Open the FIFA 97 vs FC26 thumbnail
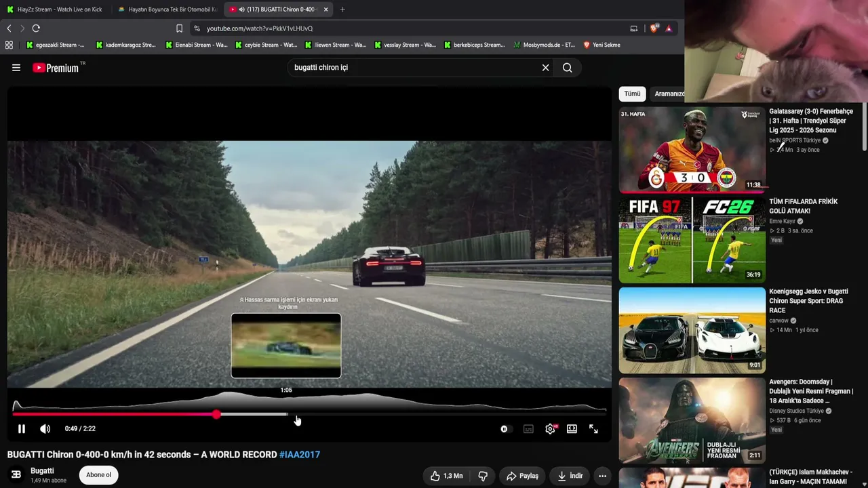The image size is (868, 488). 692,240
